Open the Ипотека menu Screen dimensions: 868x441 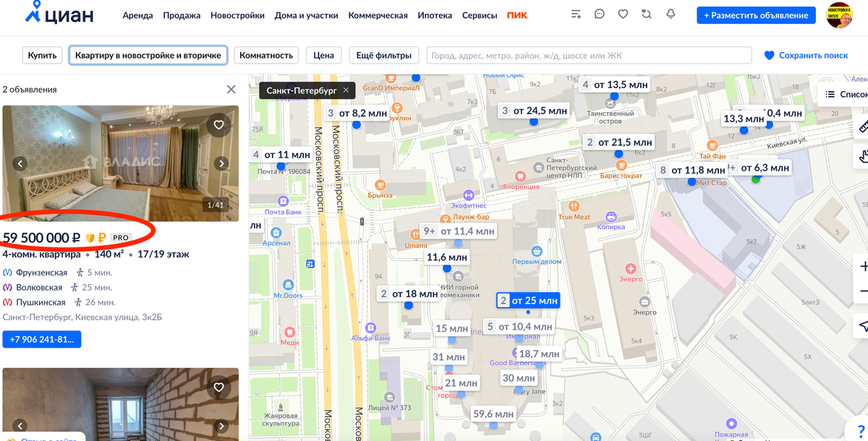click(x=435, y=15)
